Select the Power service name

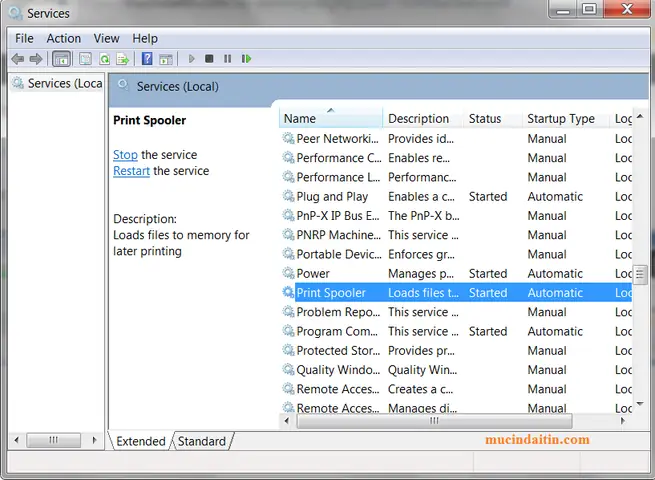click(x=313, y=274)
